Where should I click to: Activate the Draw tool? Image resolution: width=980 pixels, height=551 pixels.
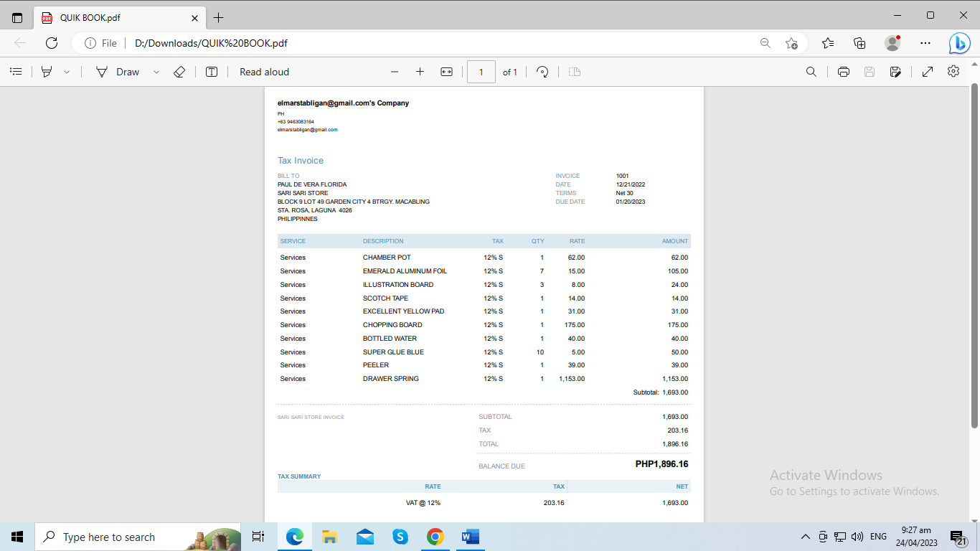click(x=118, y=72)
